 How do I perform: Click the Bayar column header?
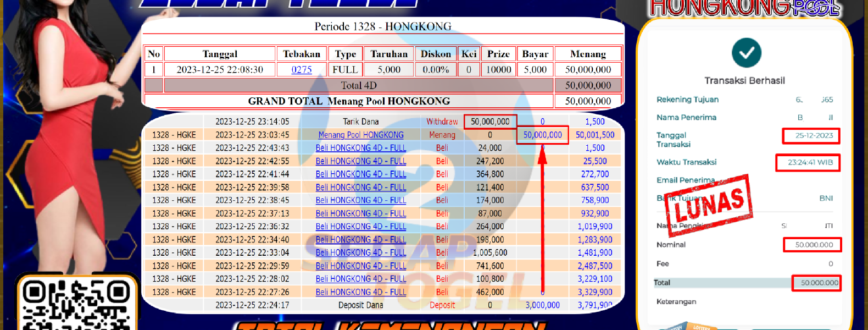coord(535,54)
